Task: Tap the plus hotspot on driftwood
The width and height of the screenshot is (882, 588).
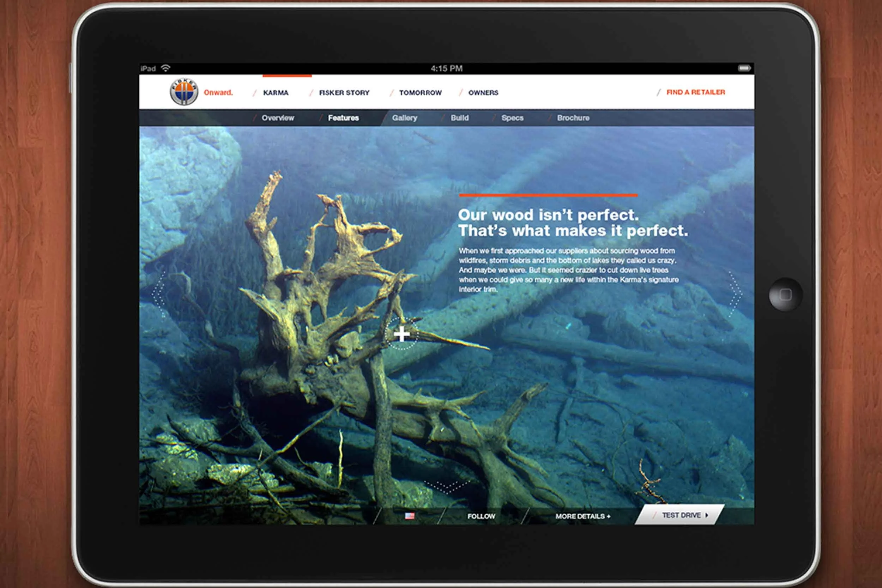Action: 401,333
